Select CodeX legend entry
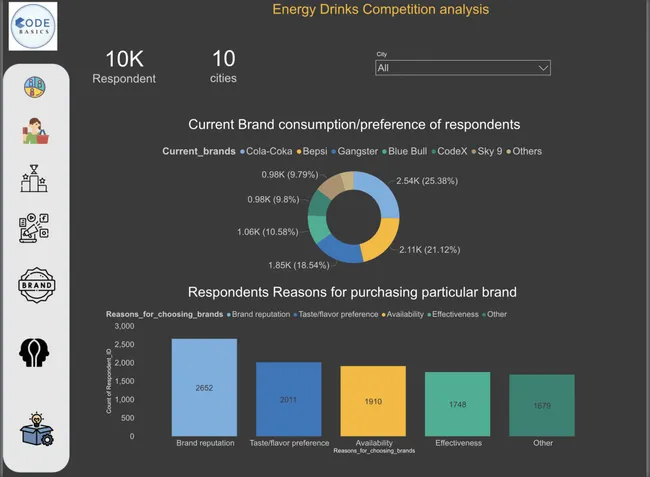 449,151
